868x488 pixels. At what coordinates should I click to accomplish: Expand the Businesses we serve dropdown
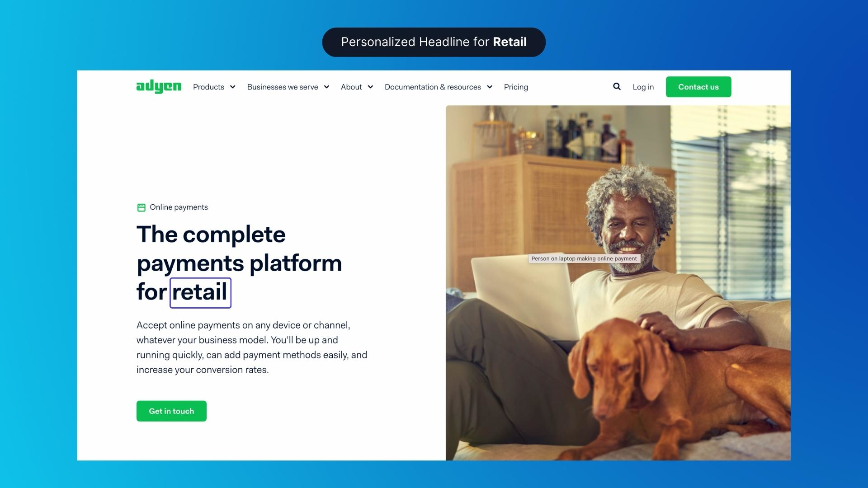point(288,87)
